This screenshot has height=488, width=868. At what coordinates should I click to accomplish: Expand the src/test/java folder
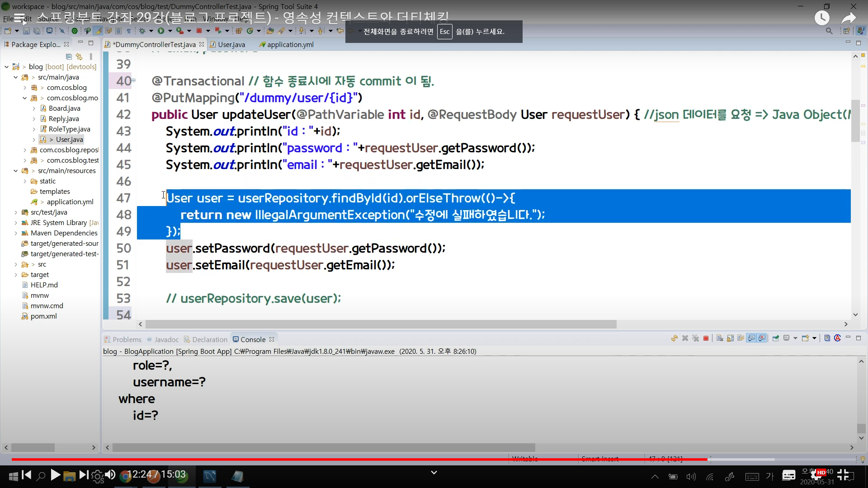click(x=16, y=212)
